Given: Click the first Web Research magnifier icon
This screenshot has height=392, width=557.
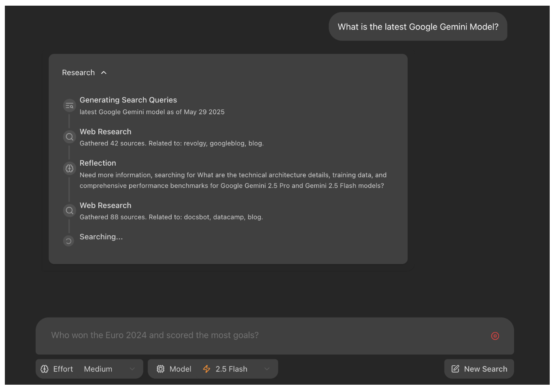Looking at the screenshot, I should [x=69, y=137].
